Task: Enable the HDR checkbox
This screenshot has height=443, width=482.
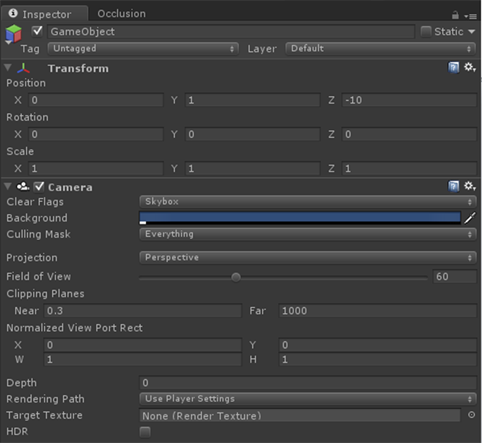Action: (x=145, y=432)
